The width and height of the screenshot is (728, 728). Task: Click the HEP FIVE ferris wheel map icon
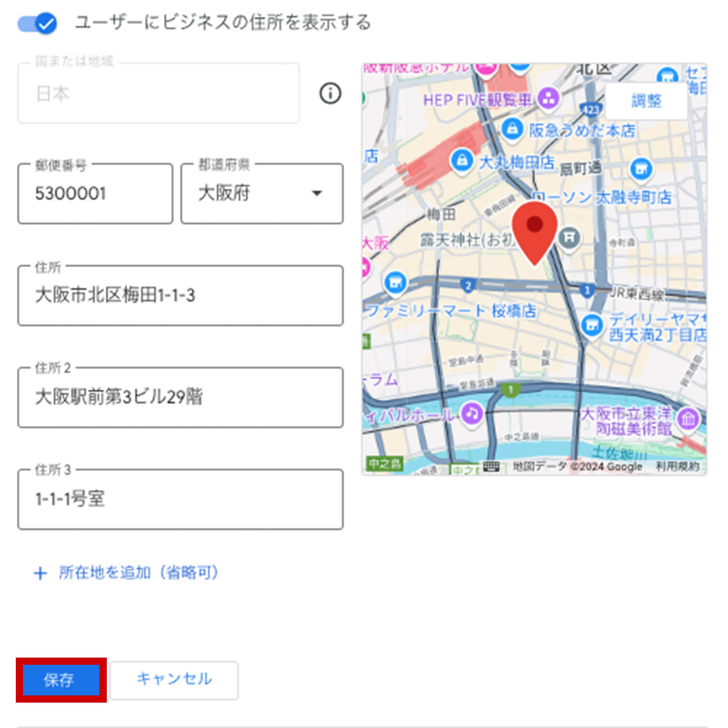(x=548, y=99)
